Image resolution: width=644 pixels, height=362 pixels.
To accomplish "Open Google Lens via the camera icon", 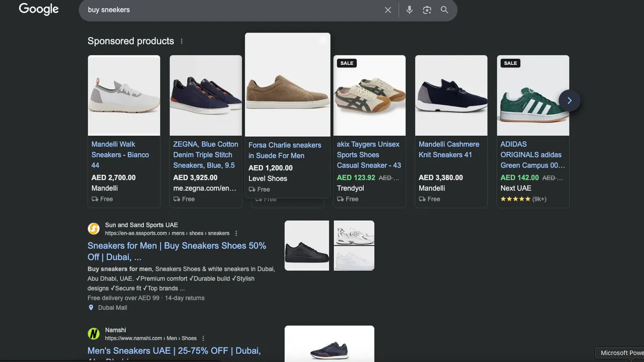I will click(426, 10).
